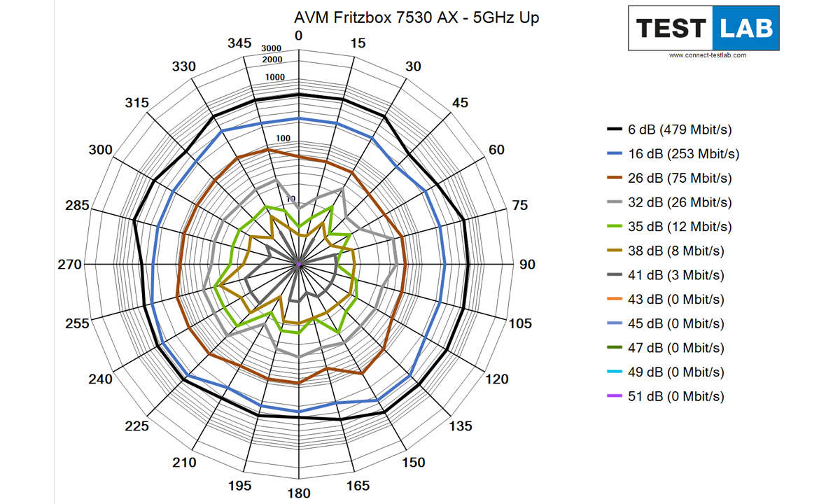Click the 255 degree axis label
840x504 pixels.
click(x=77, y=323)
